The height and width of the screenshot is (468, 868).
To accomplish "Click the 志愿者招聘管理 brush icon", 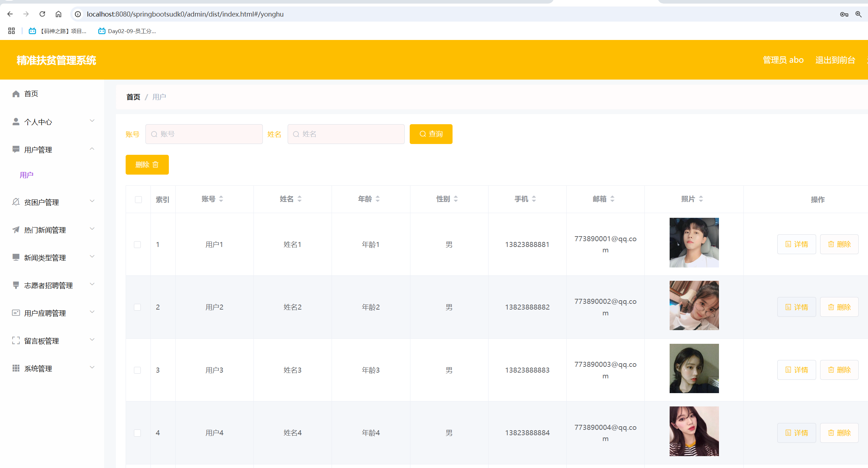I will point(16,285).
